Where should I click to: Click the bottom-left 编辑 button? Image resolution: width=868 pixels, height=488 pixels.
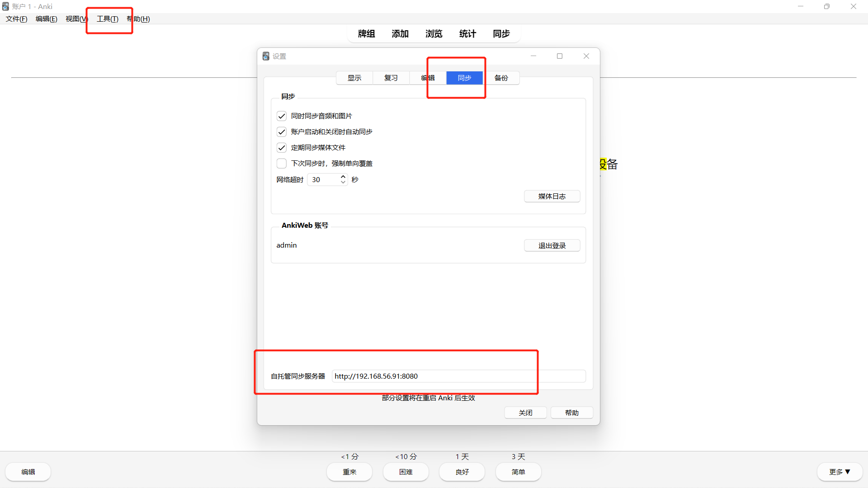28,472
